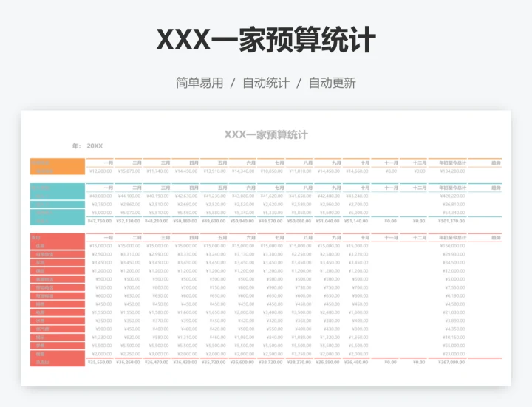Click the red section's 三月 header
The width and height of the screenshot is (532, 407).
(x=166, y=238)
